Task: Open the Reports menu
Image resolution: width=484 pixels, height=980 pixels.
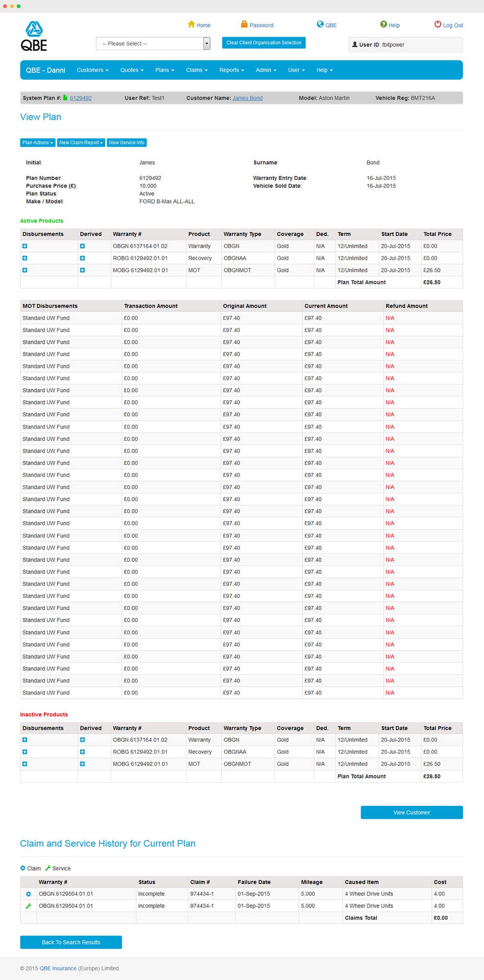Action: pyautogui.click(x=231, y=70)
